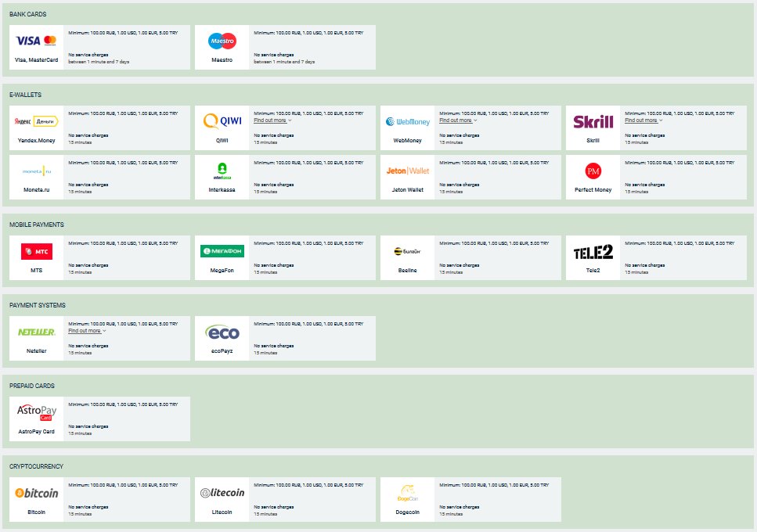
Task: Select the Dogecoin logo
Action: pyautogui.click(x=408, y=494)
